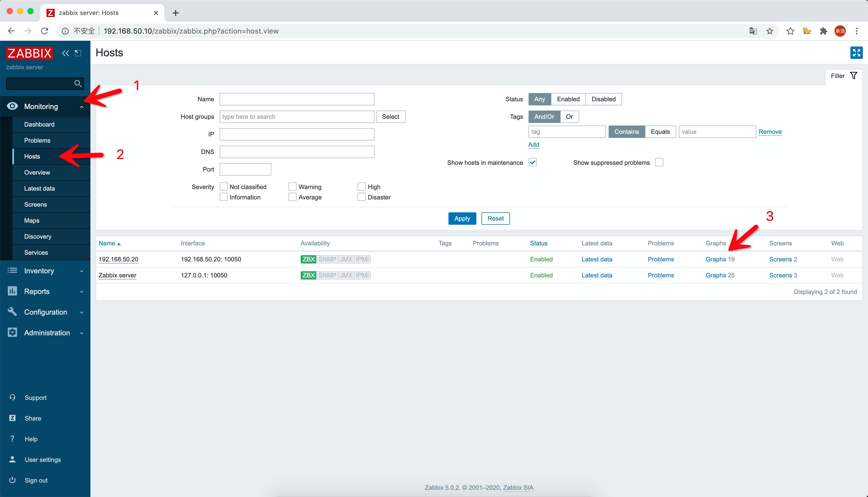Click the browser translate page icon
Viewport: 868px width, 497px height.
(753, 31)
